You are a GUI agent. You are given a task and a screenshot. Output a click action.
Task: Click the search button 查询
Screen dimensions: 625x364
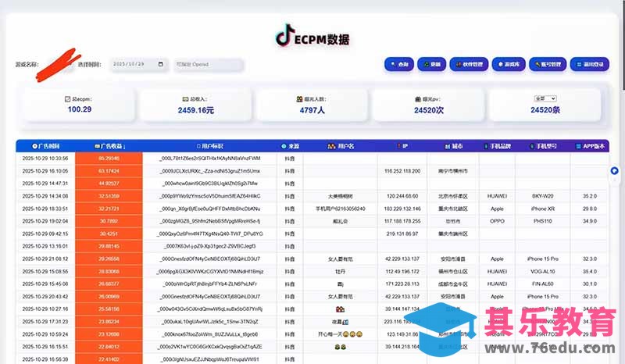click(399, 64)
